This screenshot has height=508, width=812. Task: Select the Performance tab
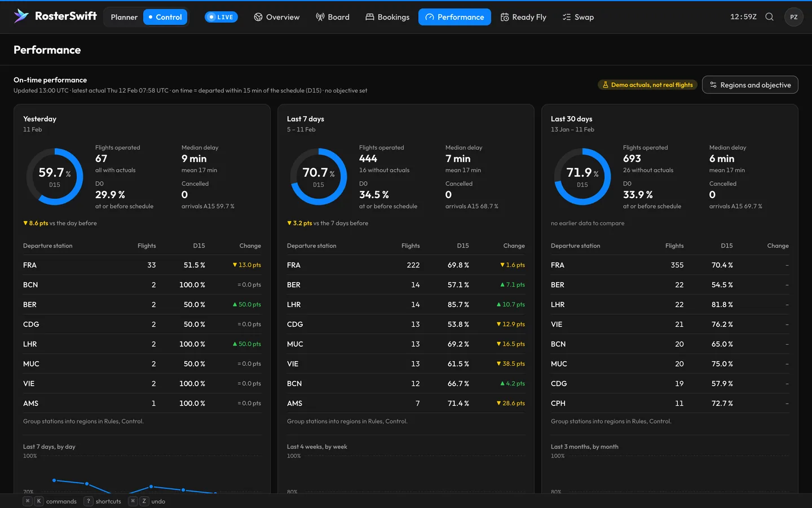(x=454, y=17)
